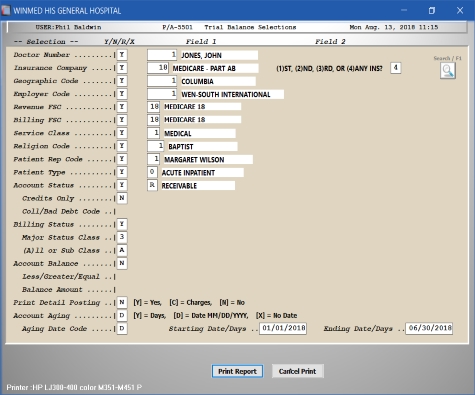Click the insurance position field showing 4
The height and width of the screenshot is (395, 475).
(x=396, y=68)
